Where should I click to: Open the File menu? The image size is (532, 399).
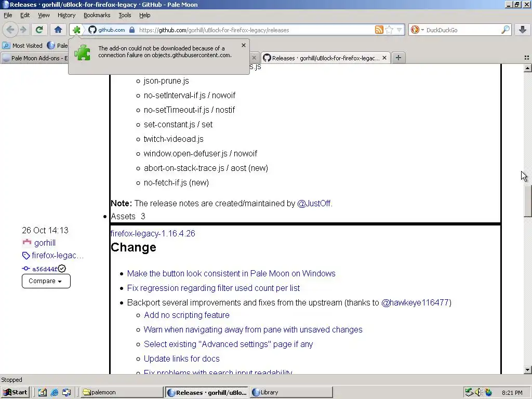(x=8, y=15)
